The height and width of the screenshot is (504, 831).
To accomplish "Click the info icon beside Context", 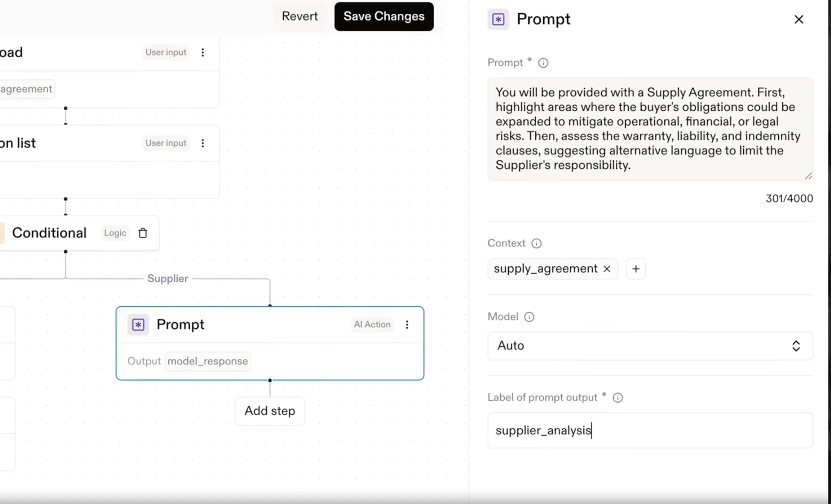I will (536, 243).
